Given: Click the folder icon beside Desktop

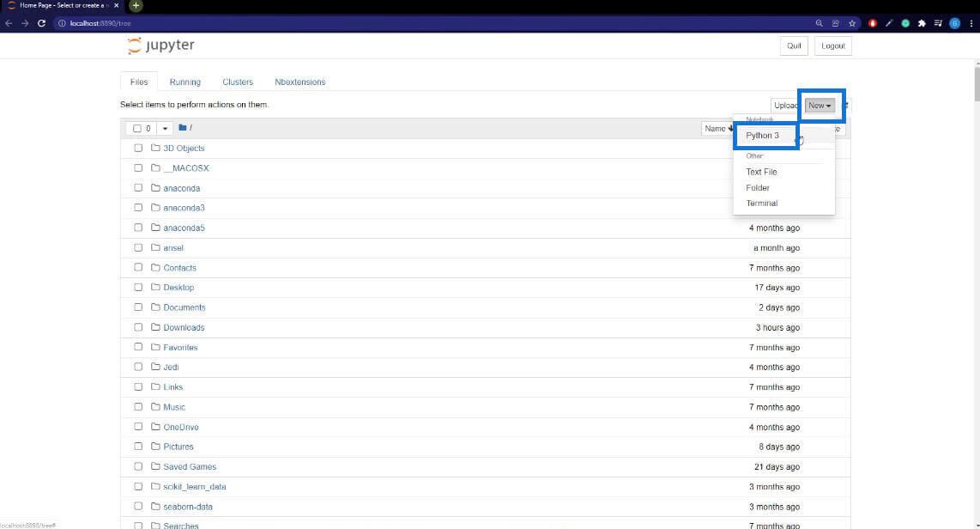Looking at the screenshot, I should 155,287.
